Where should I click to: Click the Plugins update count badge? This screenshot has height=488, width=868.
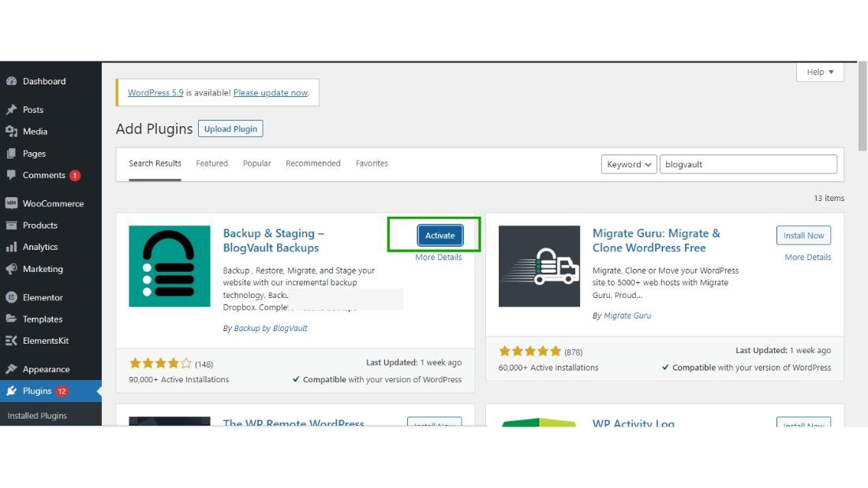(62, 391)
